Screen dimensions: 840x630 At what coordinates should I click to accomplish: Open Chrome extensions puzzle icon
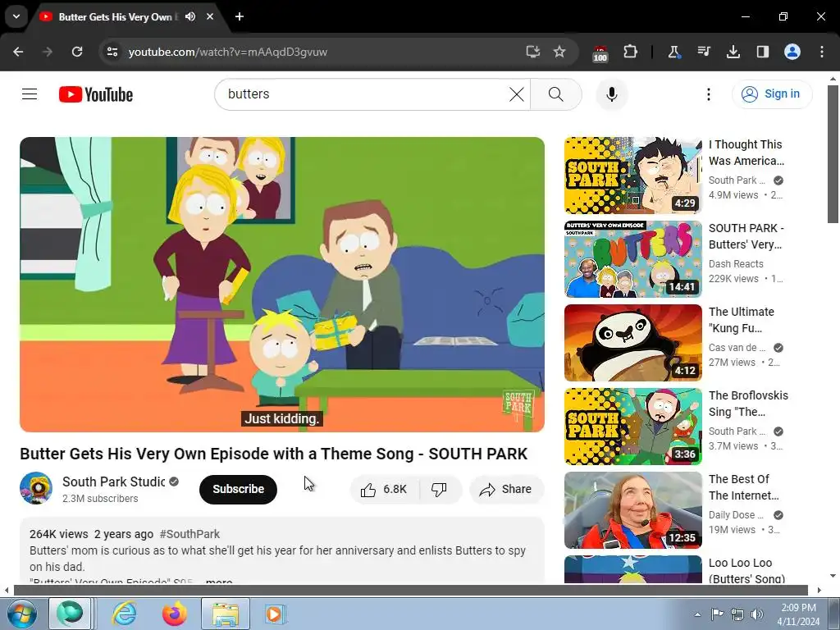point(631,52)
